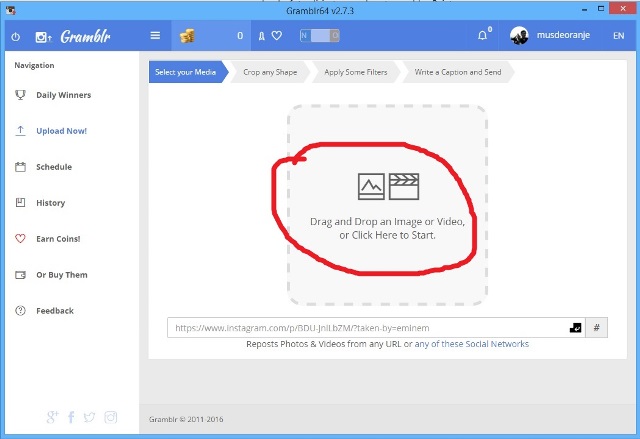The height and width of the screenshot is (439, 640).
Task: Open the Google Plus icon in sidebar
Action: pyautogui.click(x=52, y=417)
